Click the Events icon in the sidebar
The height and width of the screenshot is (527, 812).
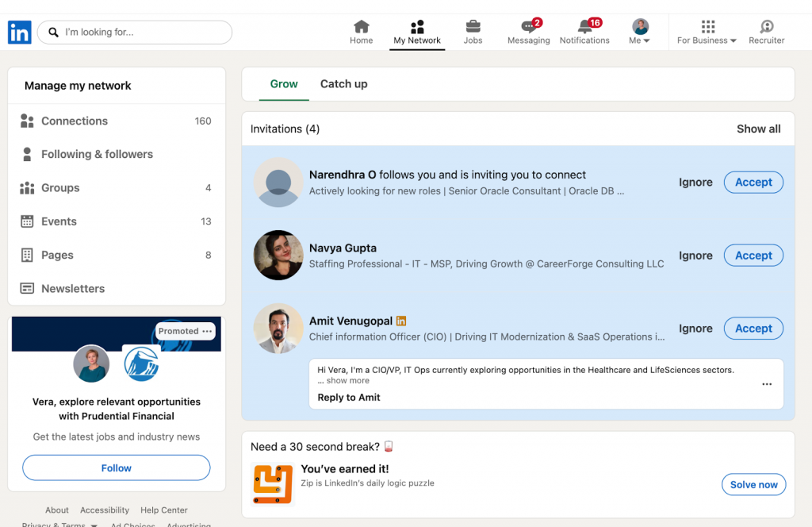coord(27,221)
